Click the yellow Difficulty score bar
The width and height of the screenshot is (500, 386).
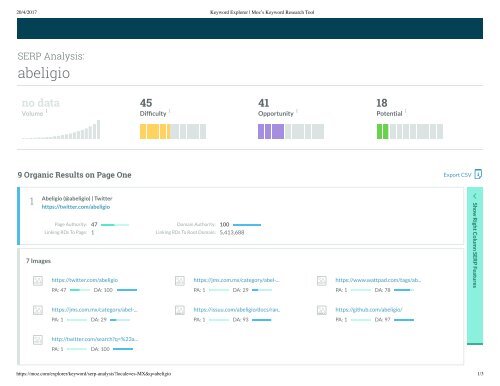(173, 131)
